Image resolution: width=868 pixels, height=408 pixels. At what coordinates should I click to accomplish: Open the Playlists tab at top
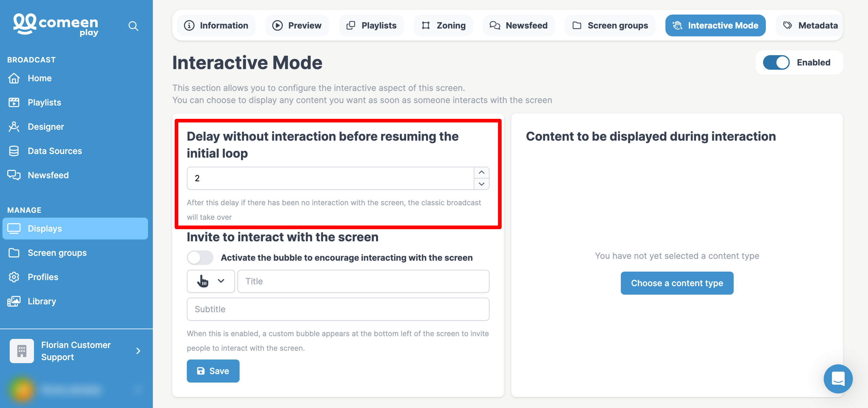[371, 25]
